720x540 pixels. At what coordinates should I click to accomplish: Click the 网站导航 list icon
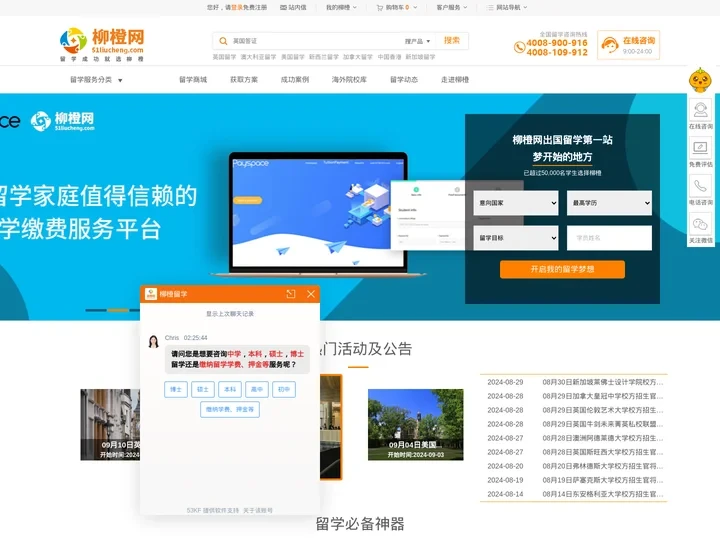(490, 7)
